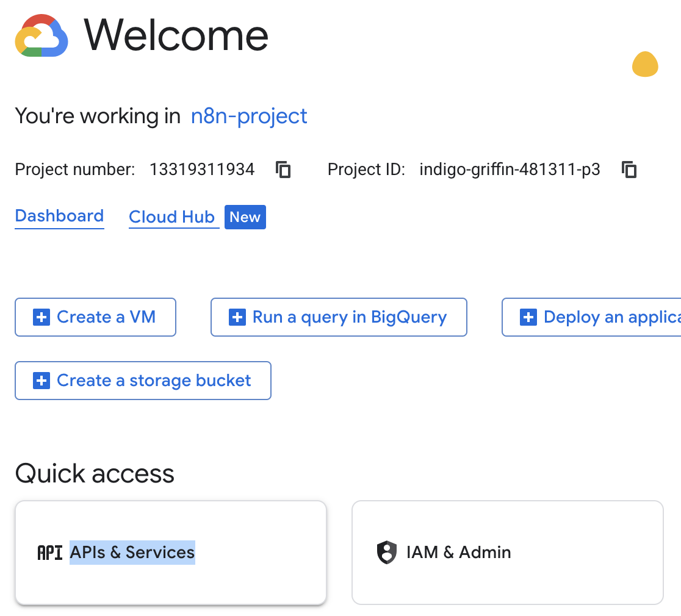Click the API icon on APIs & Services card
Viewport: 681px width, 616px height.
pos(49,553)
